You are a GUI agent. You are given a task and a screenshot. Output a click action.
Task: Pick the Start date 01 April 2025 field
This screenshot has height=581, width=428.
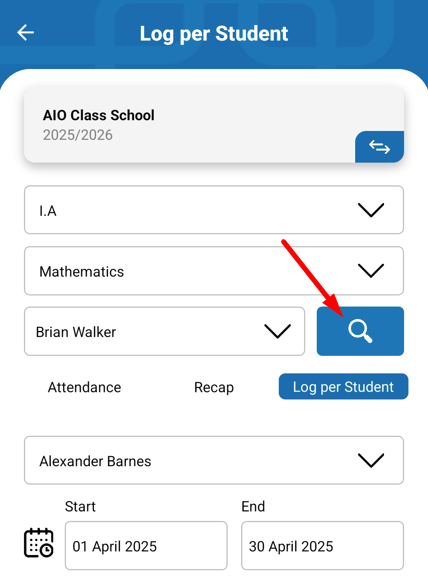tap(146, 545)
